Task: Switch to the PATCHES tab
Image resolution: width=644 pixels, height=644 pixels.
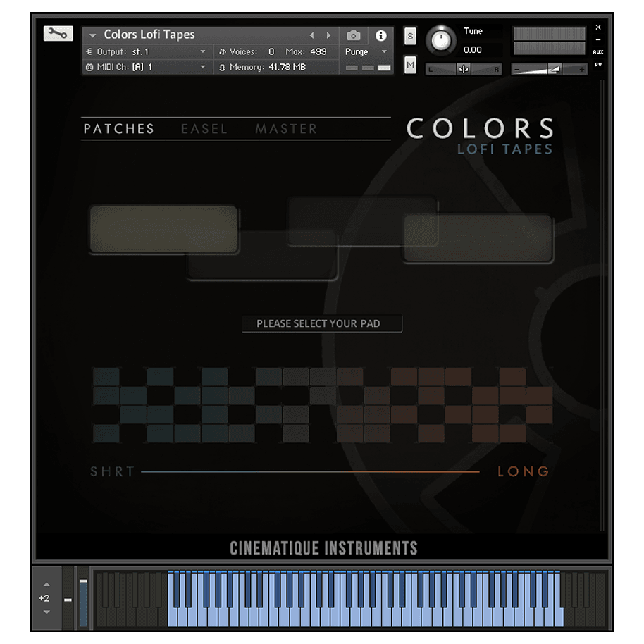Action: coord(119,129)
